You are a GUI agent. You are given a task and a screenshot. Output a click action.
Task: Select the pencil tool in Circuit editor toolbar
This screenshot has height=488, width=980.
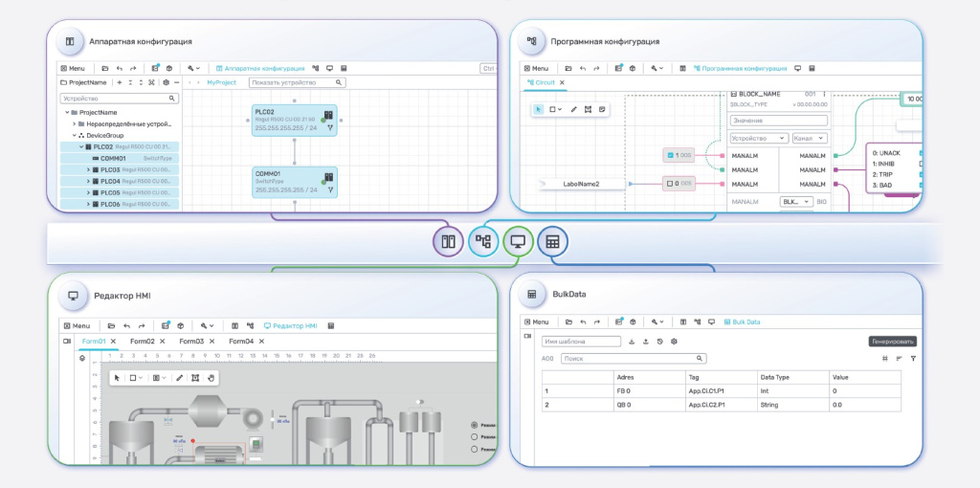[x=573, y=109]
